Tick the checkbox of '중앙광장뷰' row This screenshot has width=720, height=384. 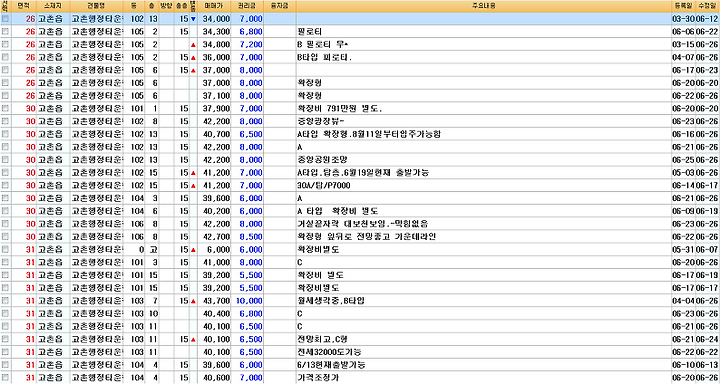[5, 122]
